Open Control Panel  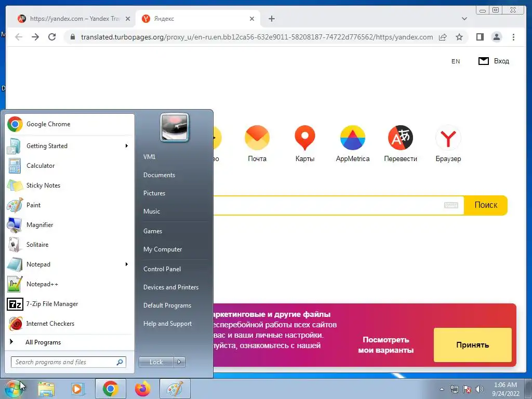[x=162, y=269]
